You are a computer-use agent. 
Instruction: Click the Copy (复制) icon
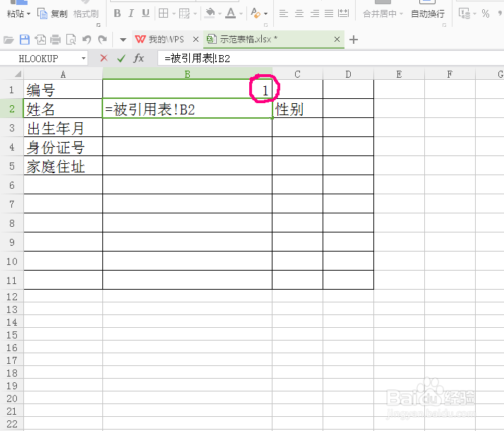click(x=42, y=14)
